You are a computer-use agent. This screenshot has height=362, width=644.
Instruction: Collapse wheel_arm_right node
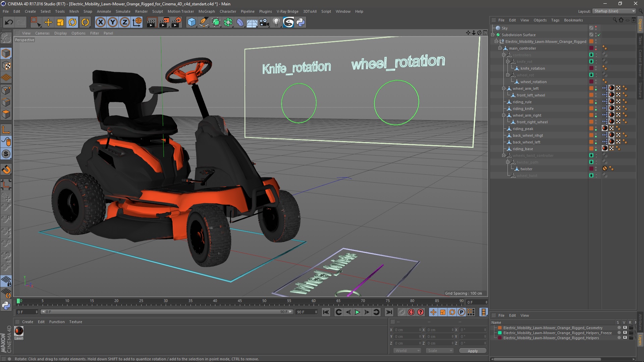click(x=504, y=115)
